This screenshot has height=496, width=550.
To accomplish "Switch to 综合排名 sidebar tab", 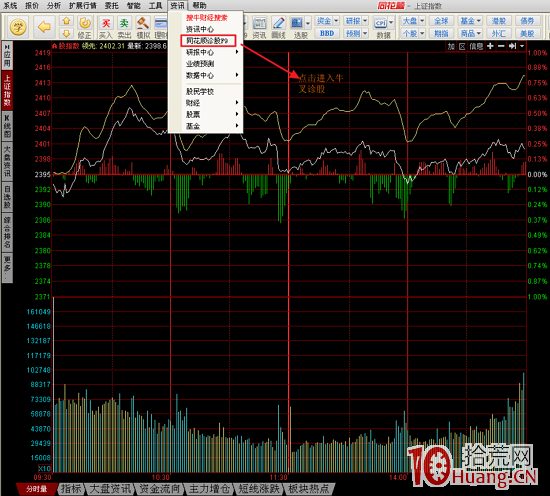I will coord(7,232).
